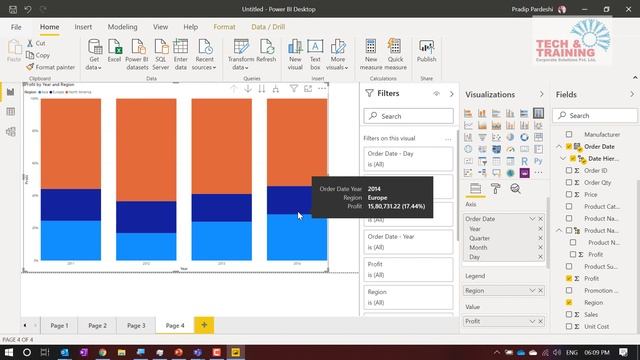The image size is (640, 360).
Task: Switch to the Modeling ribbon tab
Action: click(122, 27)
